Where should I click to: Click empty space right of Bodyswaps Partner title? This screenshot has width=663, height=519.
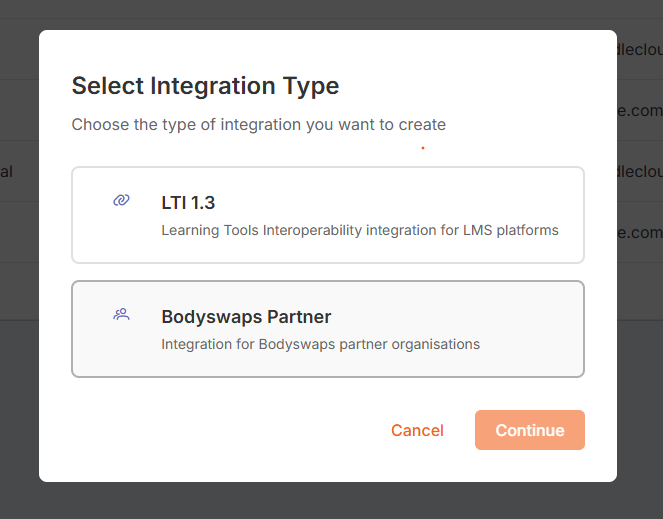tap(450, 317)
